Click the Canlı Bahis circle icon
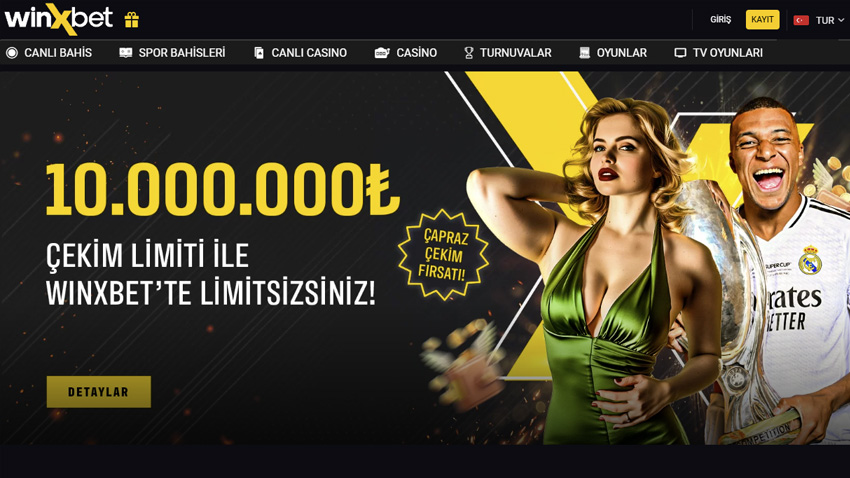This screenshot has width=850, height=478. (12, 53)
